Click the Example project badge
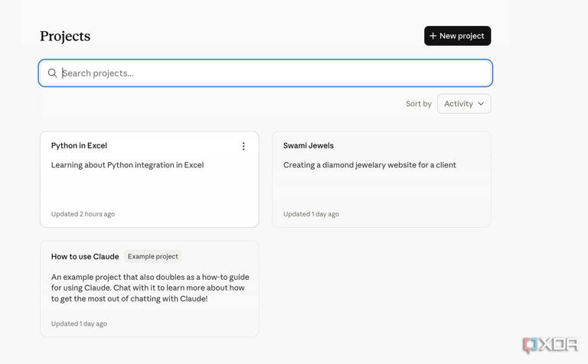 [x=152, y=256]
